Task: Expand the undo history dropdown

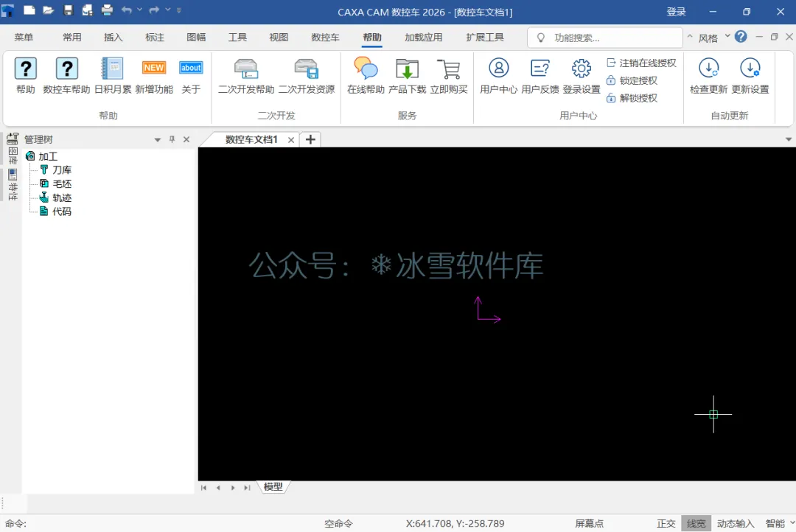Action: (x=139, y=10)
